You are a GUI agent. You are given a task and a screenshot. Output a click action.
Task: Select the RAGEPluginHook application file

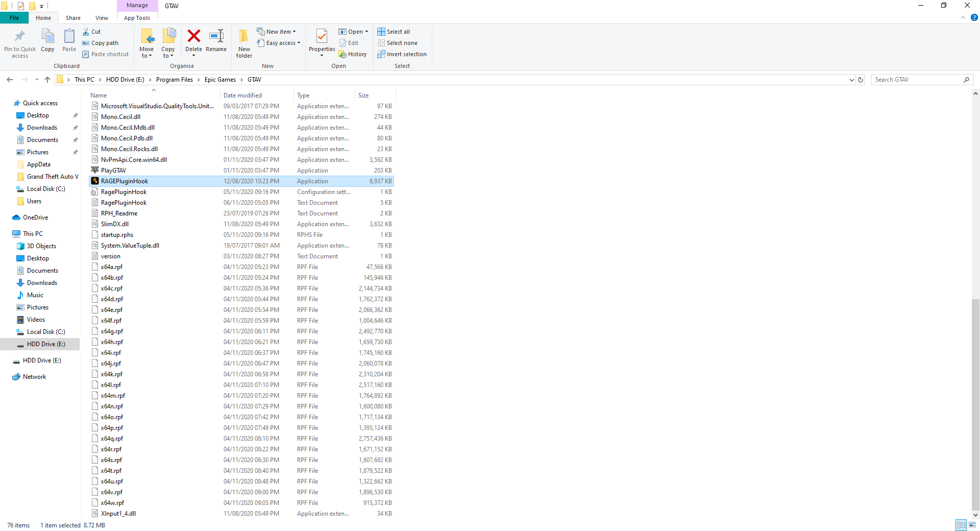(241, 181)
